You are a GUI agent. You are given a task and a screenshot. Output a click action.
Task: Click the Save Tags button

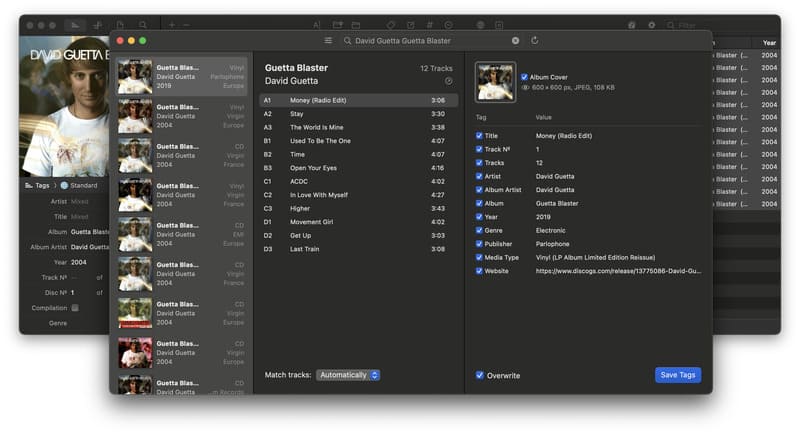coord(678,375)
